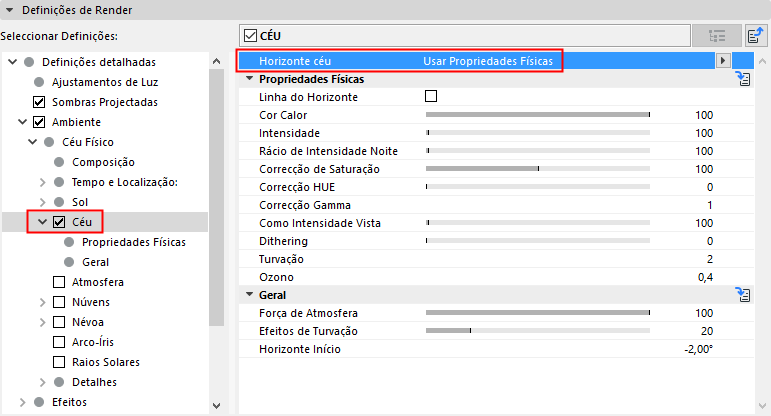771x416 pixels.
Task: Click the Ozono value 0,4
Action: click(x=705, y=277)
